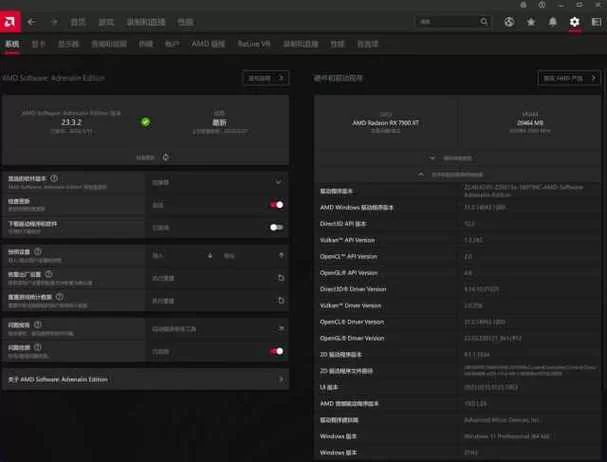Click the search magnifier icon
The height and width of the screenshot is (462, 607).
[x=484, y=21]
